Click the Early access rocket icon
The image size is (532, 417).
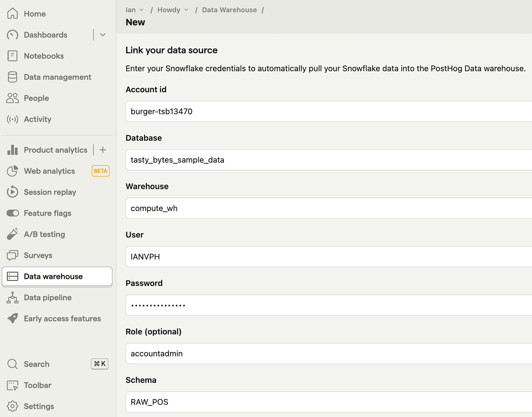12,318
